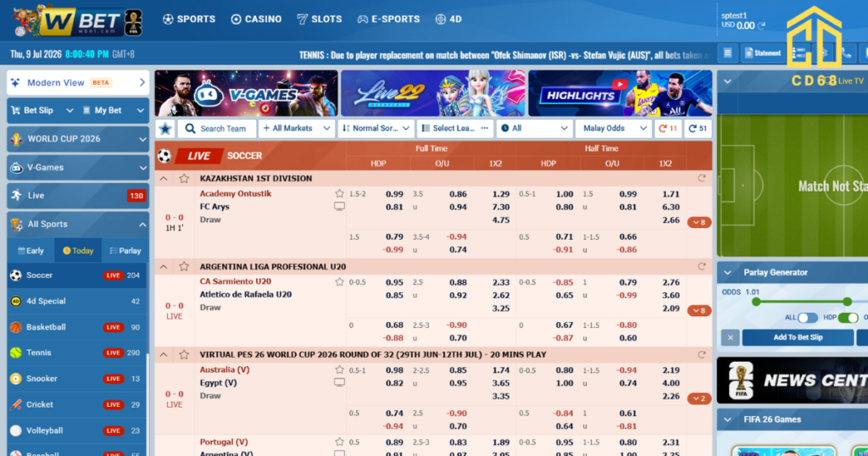Collapse the Live TV panel
This screenshot has height=456, width=868.
(x=727, y=81)
